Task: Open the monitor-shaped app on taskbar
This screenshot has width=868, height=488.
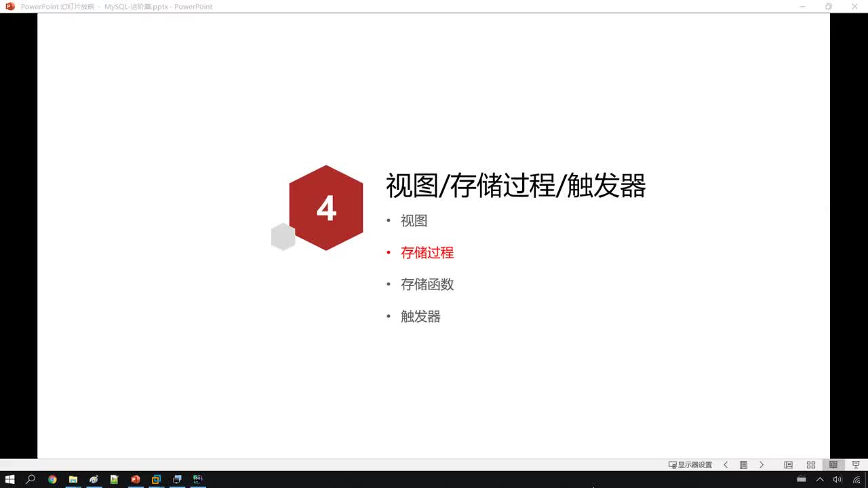Action: [x=177, y=479]
